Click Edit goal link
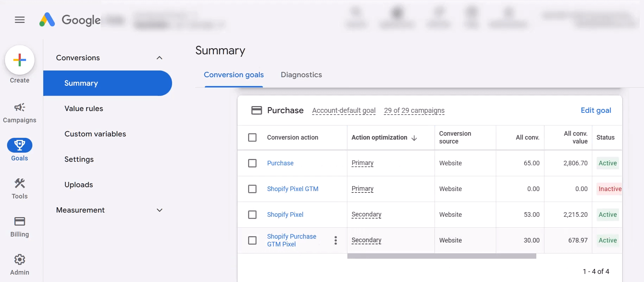The height and width of the screenshot is (282, 644). 596,110
